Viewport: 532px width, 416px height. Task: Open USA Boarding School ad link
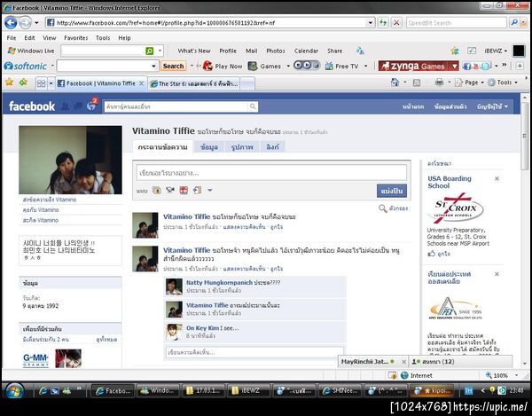(x=450, y=182)
